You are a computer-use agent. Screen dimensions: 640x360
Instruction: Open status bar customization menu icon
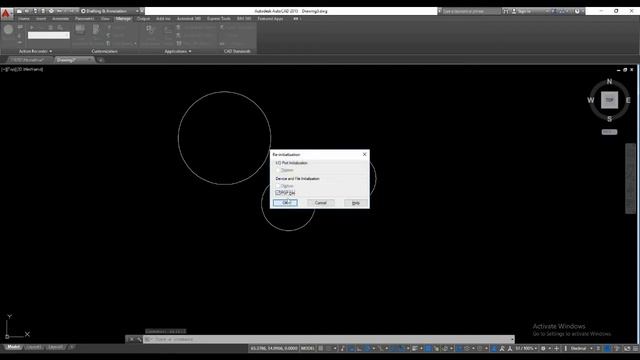pos(636,348)
